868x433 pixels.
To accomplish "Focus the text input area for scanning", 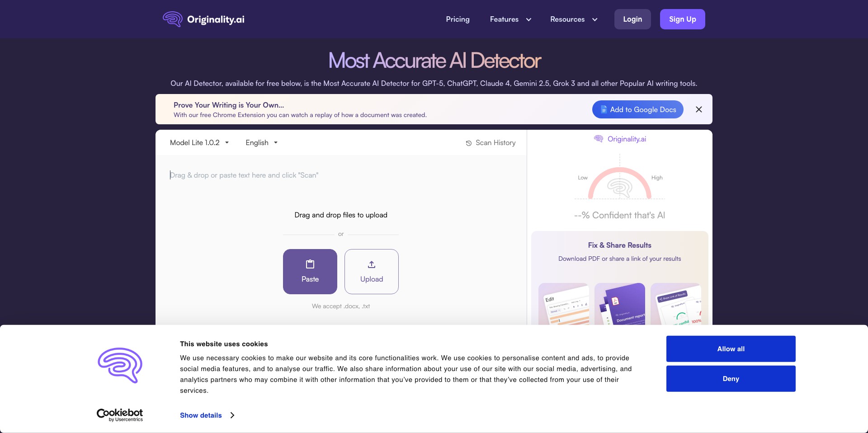I will (x=341, y=175).
